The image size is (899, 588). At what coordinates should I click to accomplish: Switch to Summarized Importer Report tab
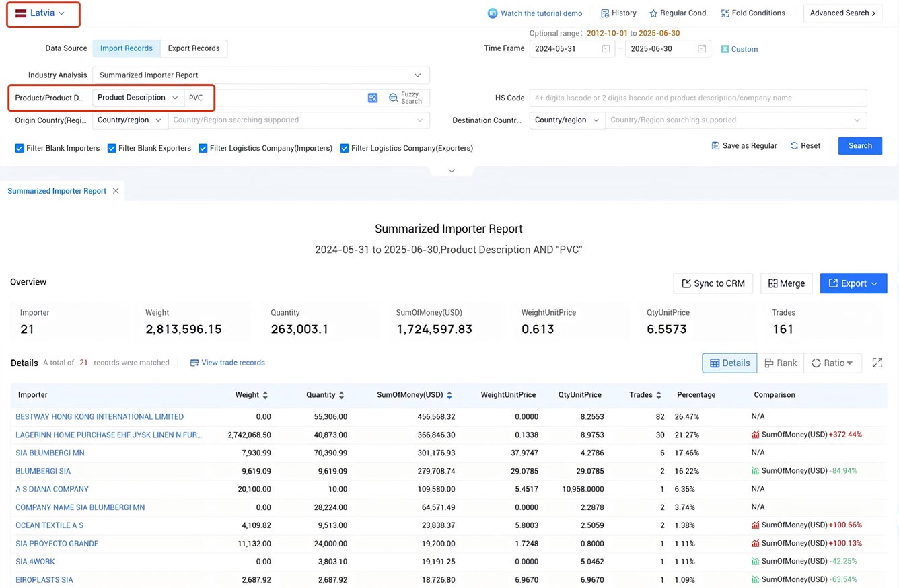57,191
